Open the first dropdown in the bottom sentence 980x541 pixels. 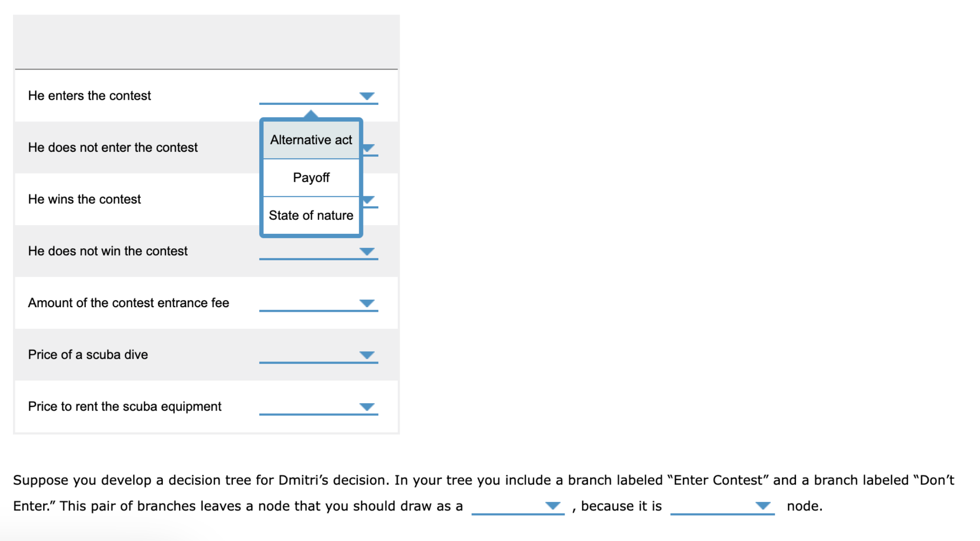tap(551, 506)
